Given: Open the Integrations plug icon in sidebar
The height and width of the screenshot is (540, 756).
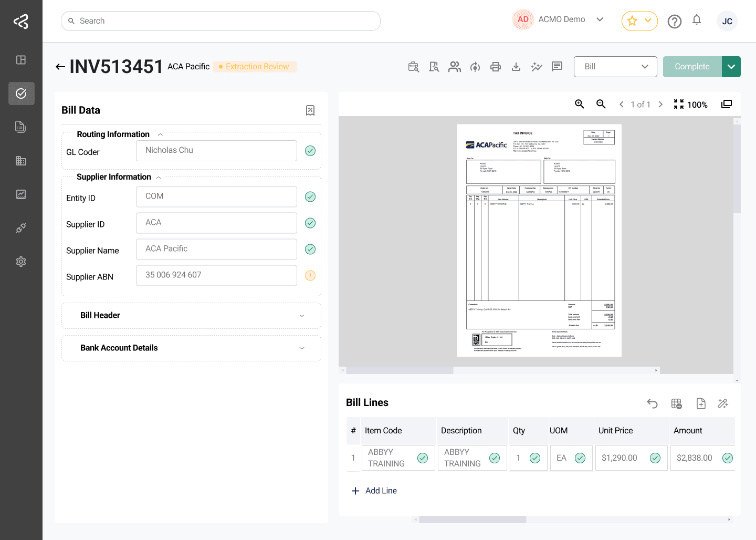Looking at the screenshot, I should click(x=21, y=227).
